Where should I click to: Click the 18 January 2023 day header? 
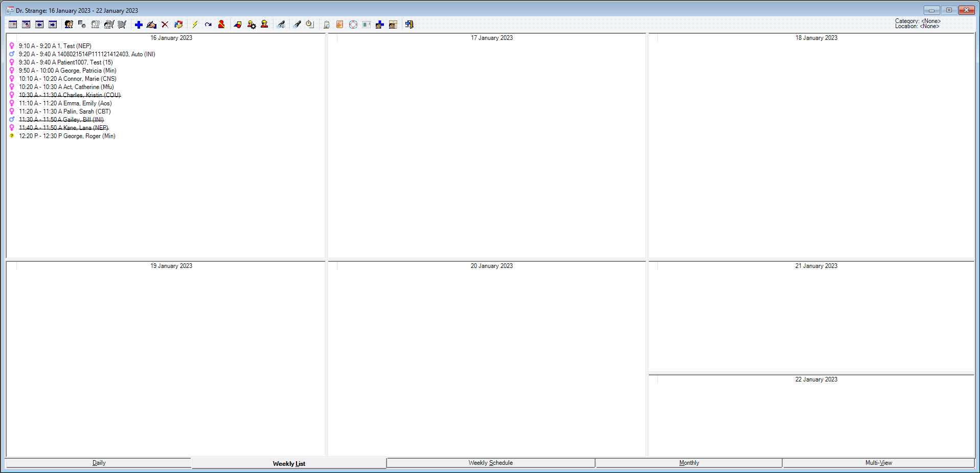tap(816, 38)
